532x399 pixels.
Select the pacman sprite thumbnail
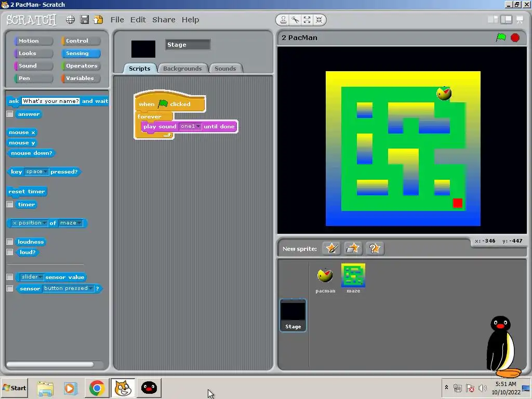pyautogui.click(x=325, y=280)
